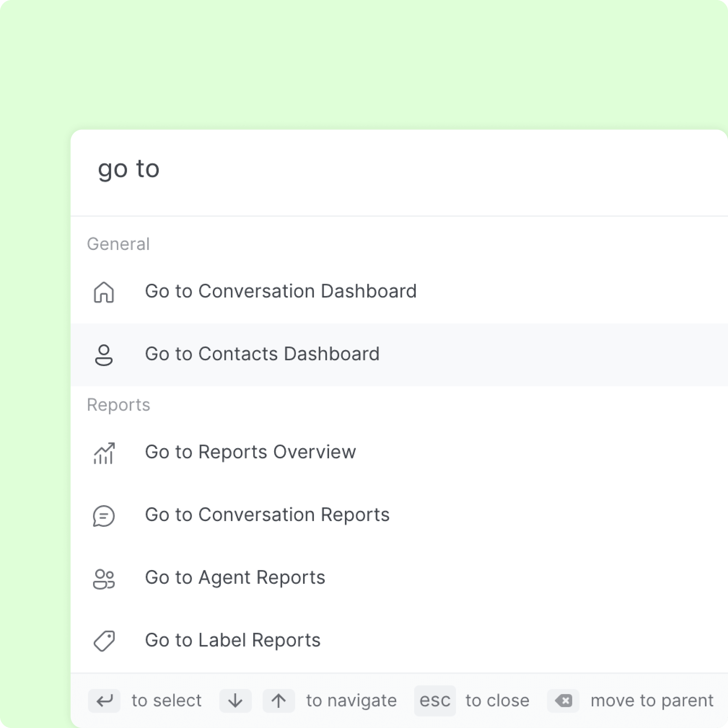Click the label tag icon next to Label Reports
The height and width of the screenshot is (728, 728).
(104, 641)
